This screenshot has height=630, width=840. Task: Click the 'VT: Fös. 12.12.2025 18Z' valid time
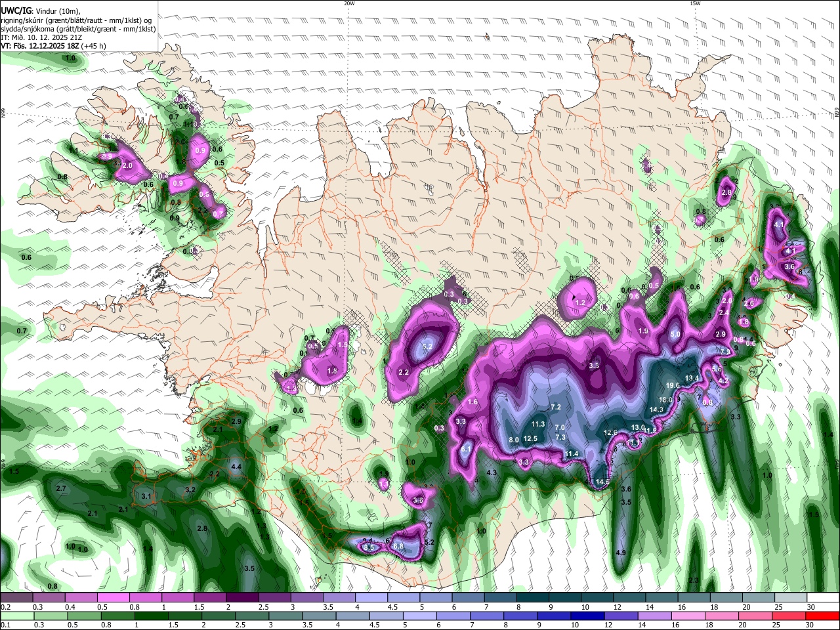[39, 46]
